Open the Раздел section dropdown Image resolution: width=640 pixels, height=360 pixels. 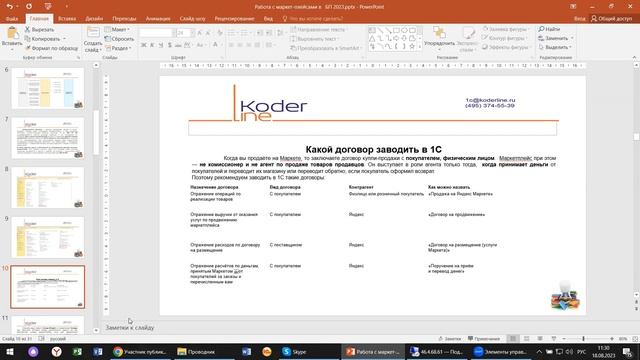coord(118,48)
